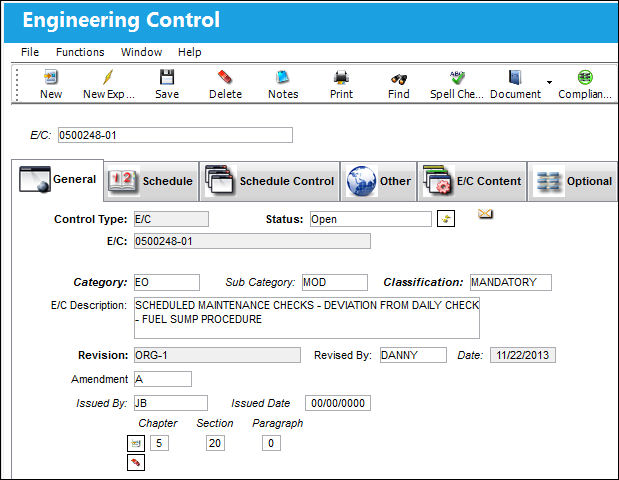Click the Delete eraser icon
Viewport: 619px width, 480px height.
pyautogui.click(x=225, y=77)
